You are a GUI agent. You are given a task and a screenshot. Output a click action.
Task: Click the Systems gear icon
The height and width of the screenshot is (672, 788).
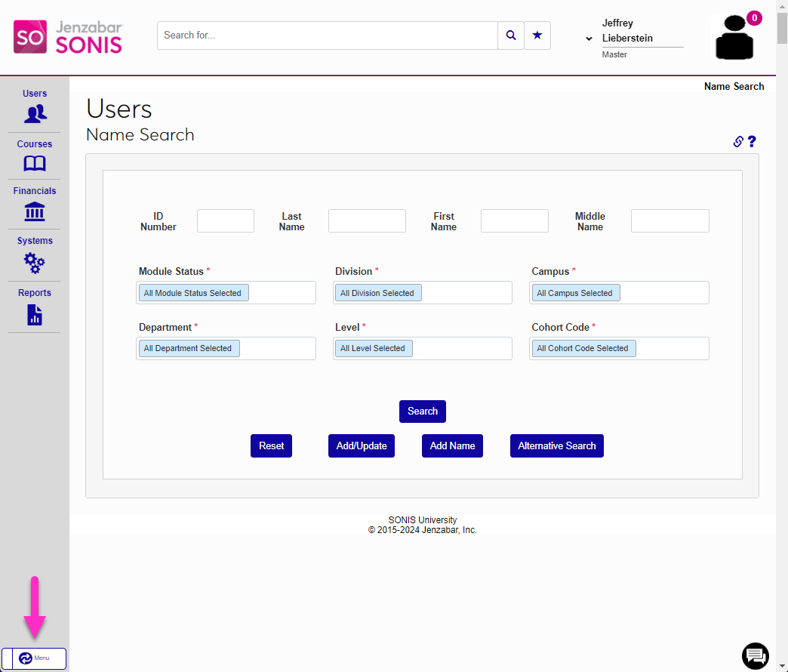point(34,263)
